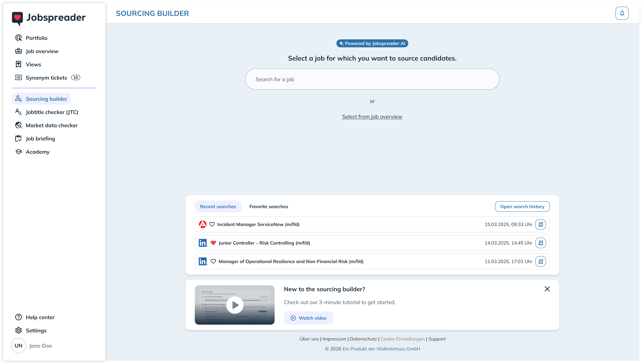Click the Settings gear icon

[19, 330]
